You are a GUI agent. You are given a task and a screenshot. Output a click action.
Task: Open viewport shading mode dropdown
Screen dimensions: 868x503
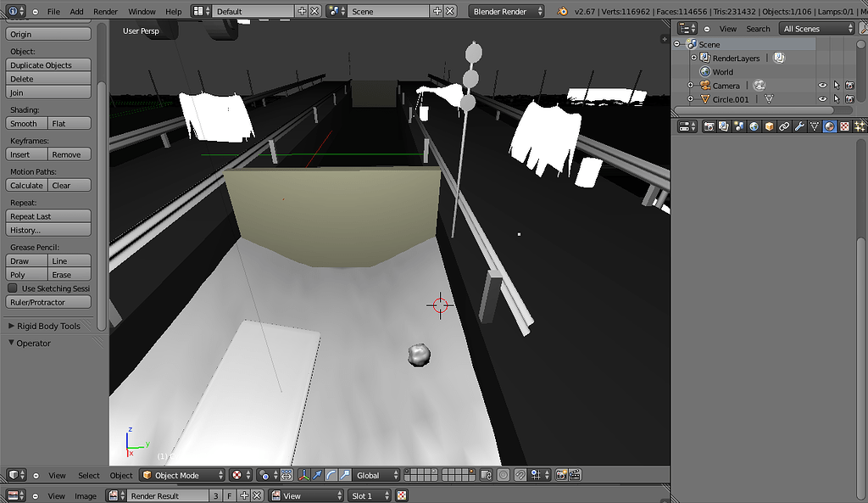click(240, 475)
